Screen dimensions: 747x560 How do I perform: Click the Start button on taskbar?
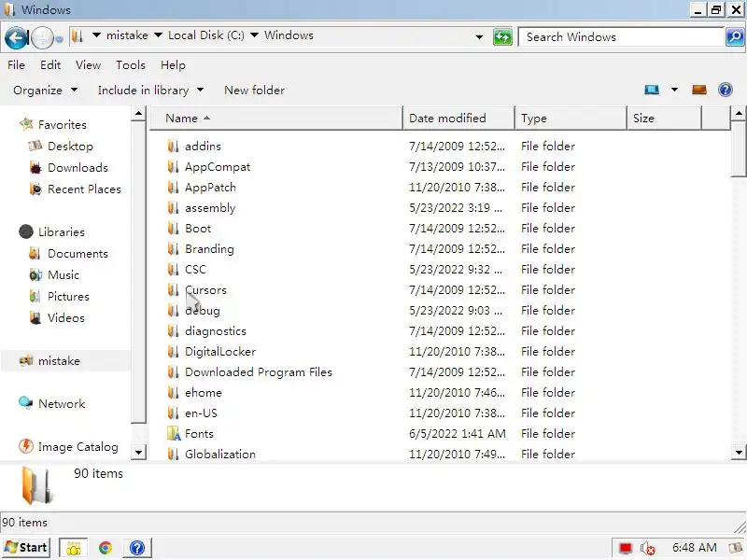click(27, 548)
